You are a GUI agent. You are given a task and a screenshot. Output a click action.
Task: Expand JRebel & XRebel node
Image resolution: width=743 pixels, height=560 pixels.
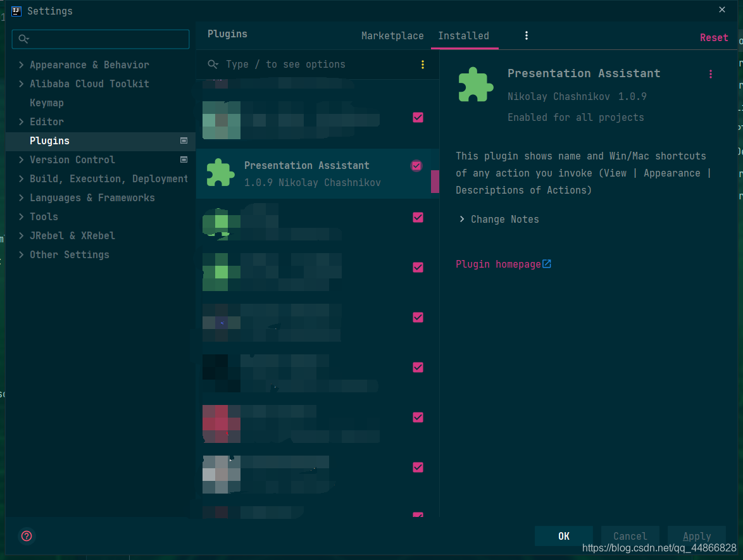point(22,235)
